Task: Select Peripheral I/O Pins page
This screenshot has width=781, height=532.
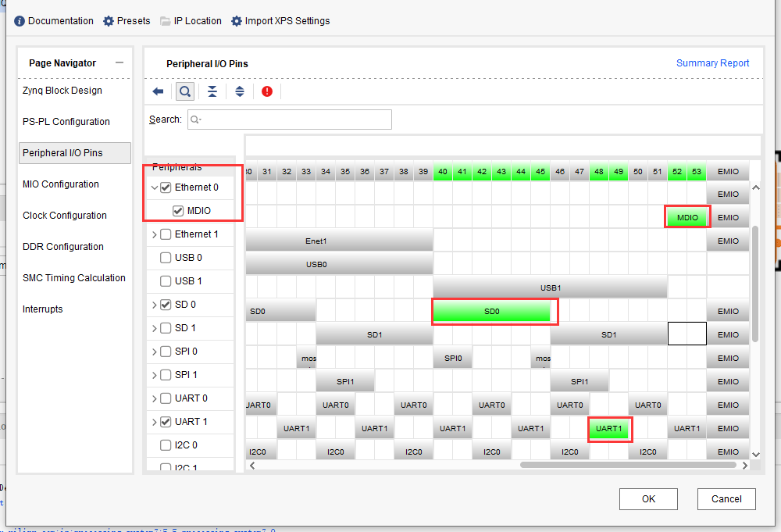Action: click(75, 153)
